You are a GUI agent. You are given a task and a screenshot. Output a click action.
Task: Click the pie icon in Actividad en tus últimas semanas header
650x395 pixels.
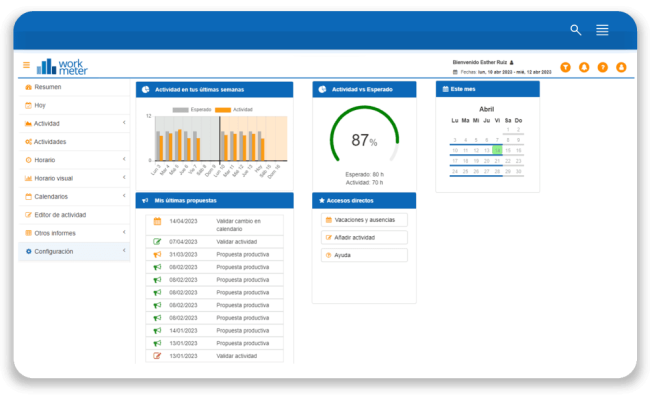click(146, 90)
